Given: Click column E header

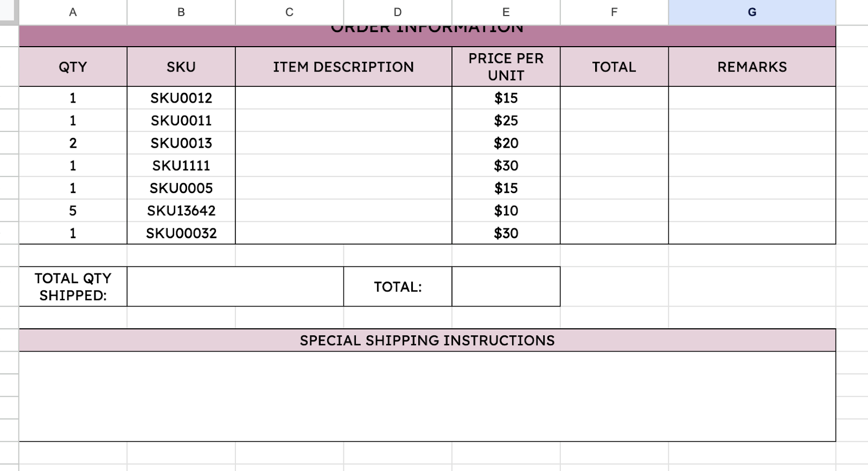Looking at the screenshot, I should coord(506,12).
